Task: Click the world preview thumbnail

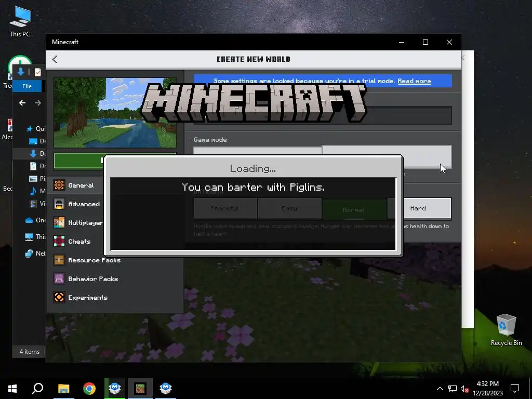Action: coord(115,113)
